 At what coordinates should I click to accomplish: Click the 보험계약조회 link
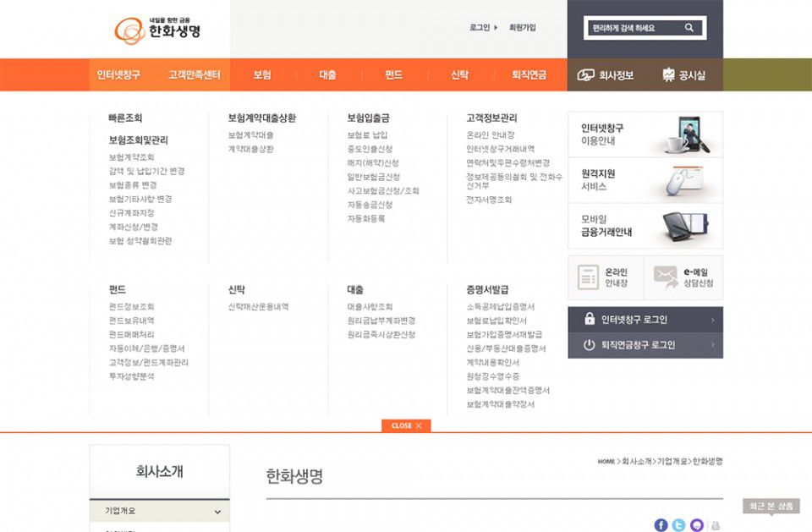[x=131, y=157]
